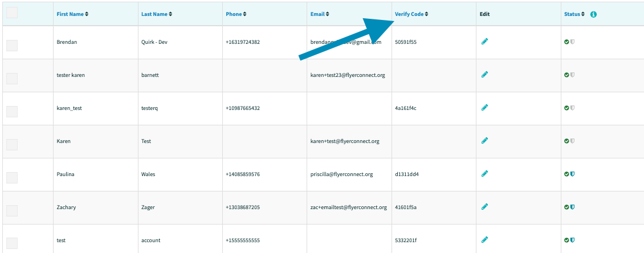Click the last name testerq
Screen dimensions: 644x253
pyautogui.click(x=149, y=108)
